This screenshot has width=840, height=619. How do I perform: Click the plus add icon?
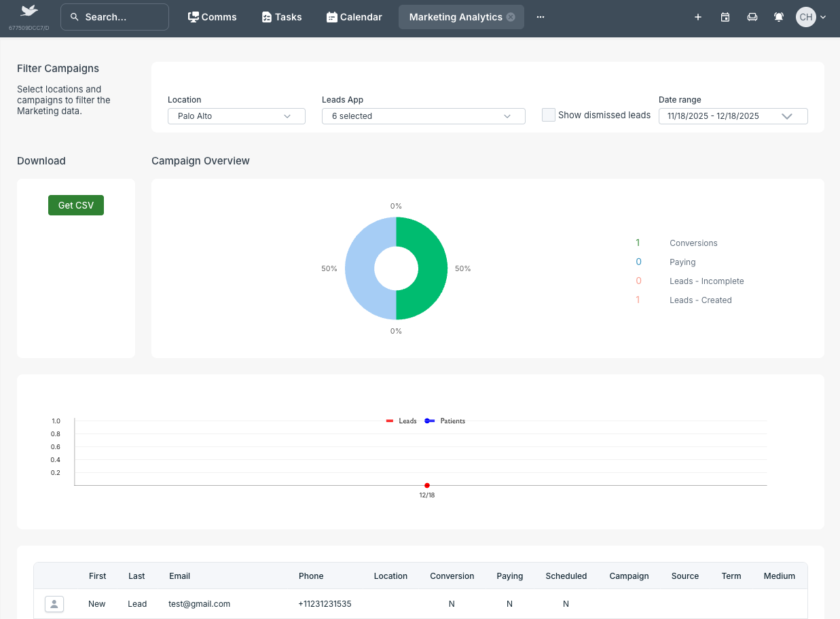(698, 17)
